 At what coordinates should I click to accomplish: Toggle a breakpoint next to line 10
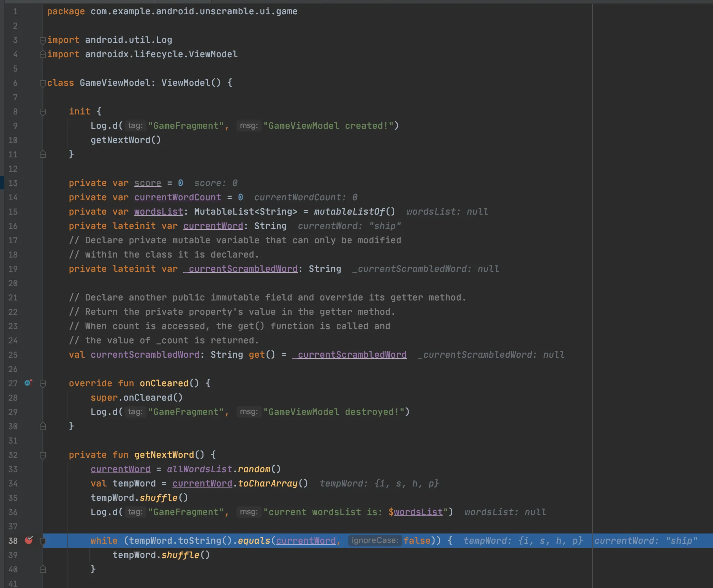point(29,140)
